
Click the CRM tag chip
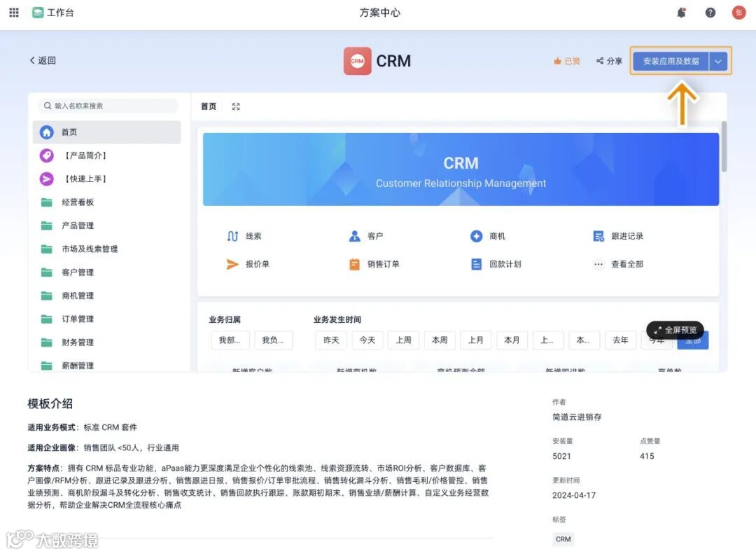click(x=563, y=539)
